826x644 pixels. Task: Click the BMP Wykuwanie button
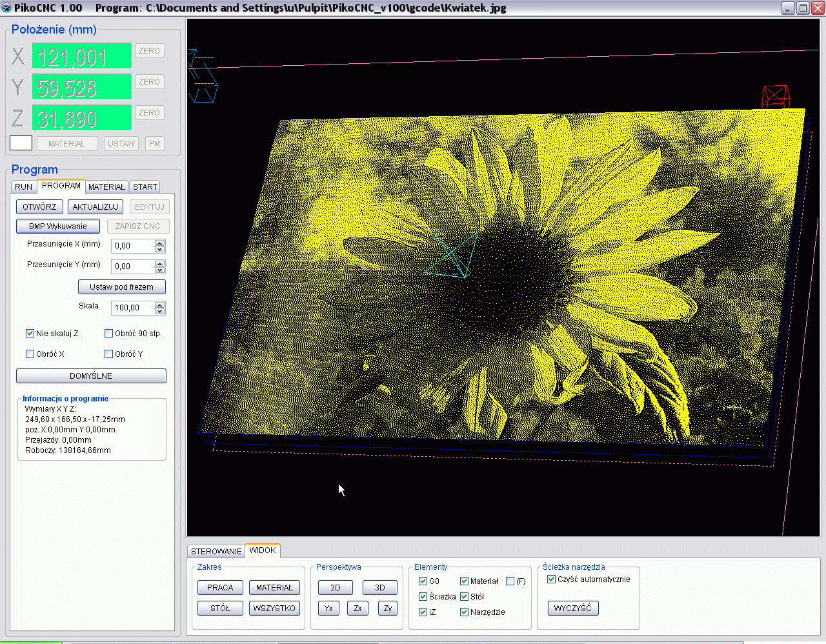[58, 226]
